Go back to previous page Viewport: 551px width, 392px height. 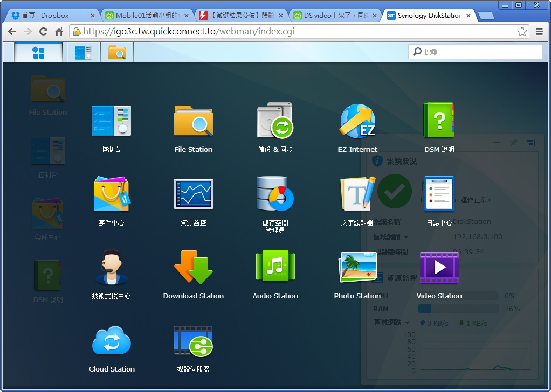(12, 32)
